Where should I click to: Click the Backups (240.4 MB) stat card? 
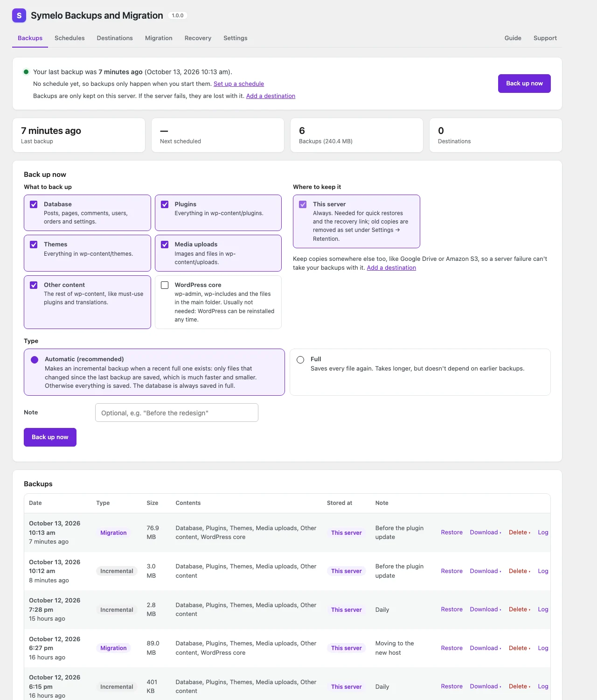[x=357, y=135]
